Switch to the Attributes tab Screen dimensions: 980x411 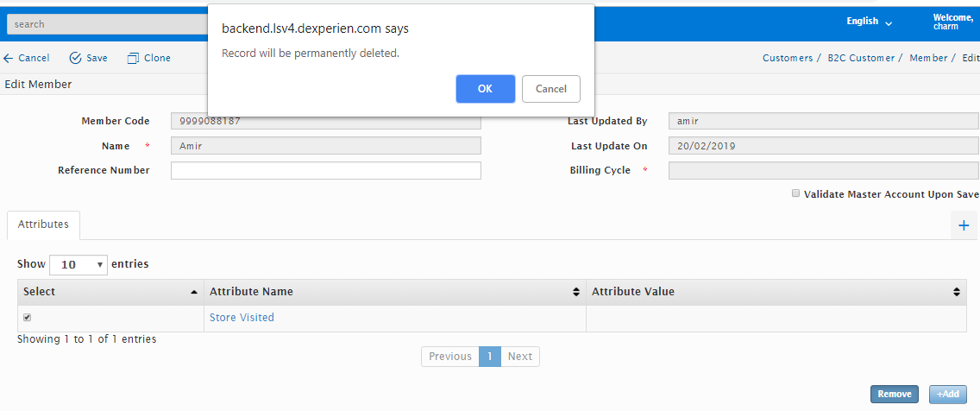tap(43, 224)
